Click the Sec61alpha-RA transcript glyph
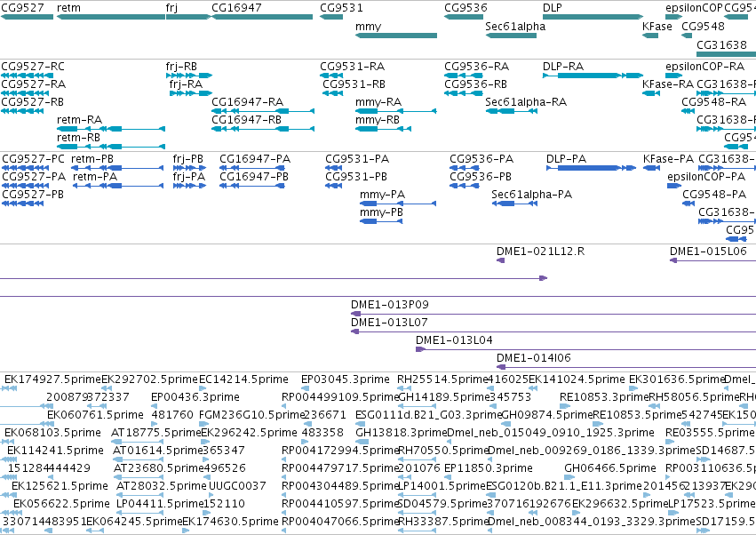 [x=512, y=111]
